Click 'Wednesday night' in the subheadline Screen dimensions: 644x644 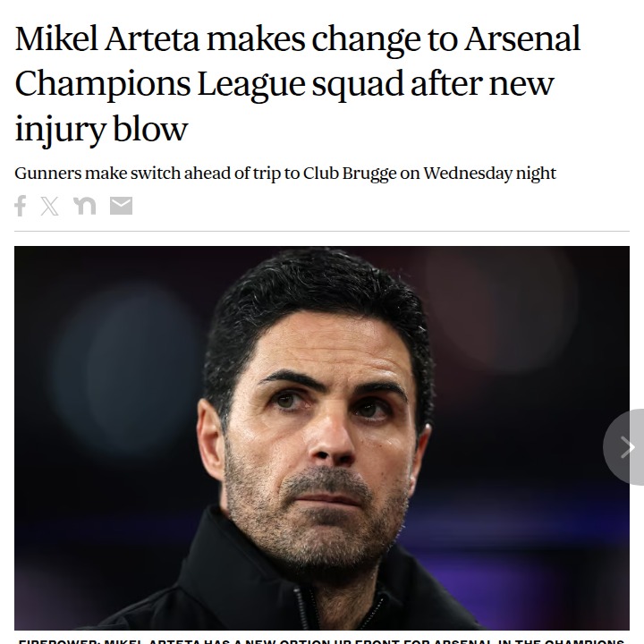click(489, 173)
